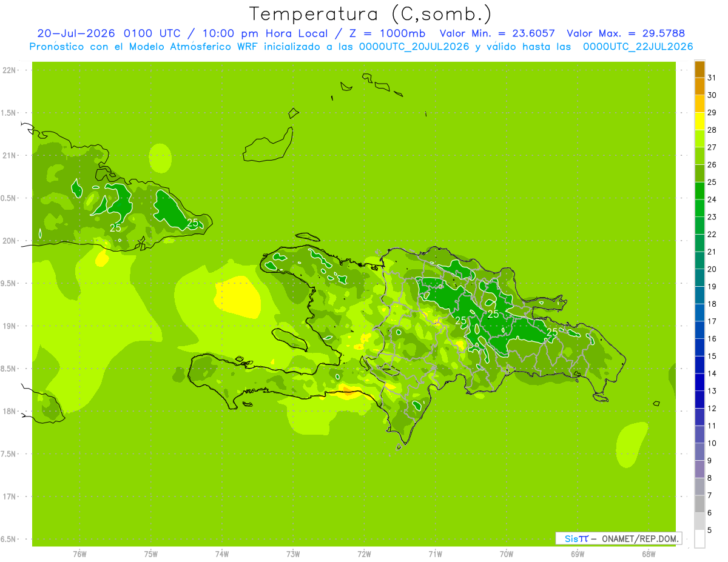Click the orange legend swatch between 30 and 31
Image resolution: width=728 pixels, height=562 pixels.
click(699, 87)
